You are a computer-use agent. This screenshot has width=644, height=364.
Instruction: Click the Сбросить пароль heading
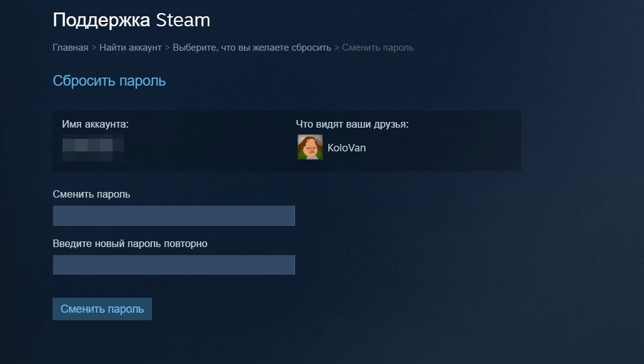pos(109,81)
